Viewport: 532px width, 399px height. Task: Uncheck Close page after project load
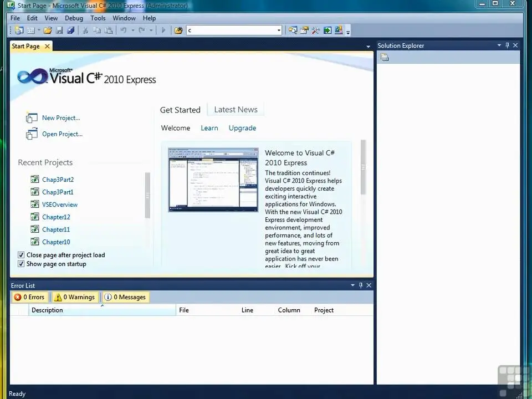(x=21, y=255)
